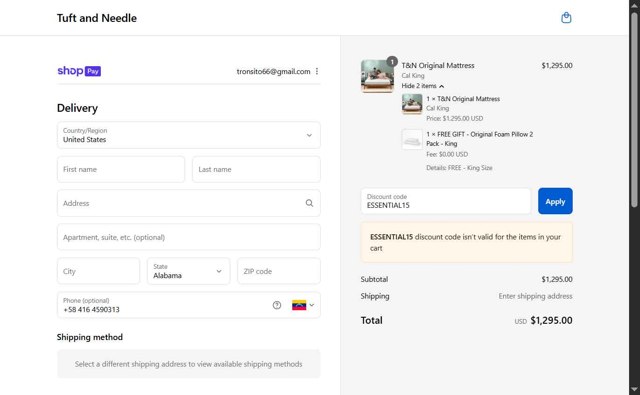Focus the Last name field
640x395 pixels.
pyautogui.click(x=256, y=169)
